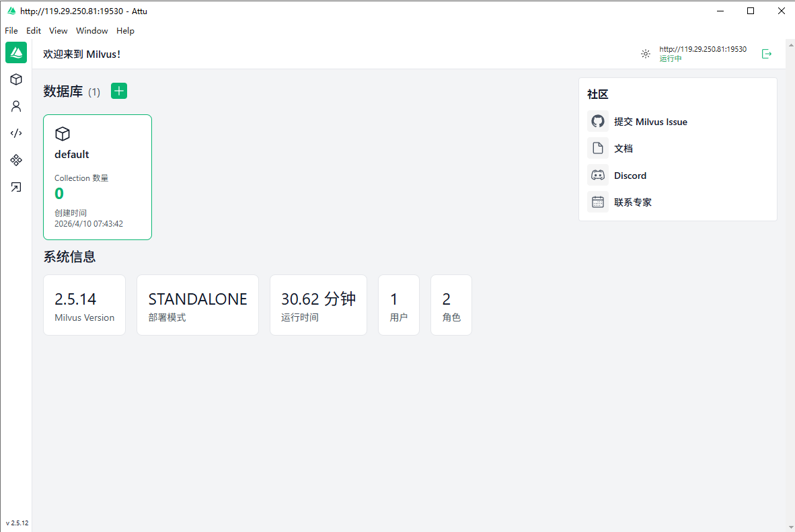Open the system view icon in sidebar
The height and width of the screenshot is (532, 795).
[x=16, y=160]
